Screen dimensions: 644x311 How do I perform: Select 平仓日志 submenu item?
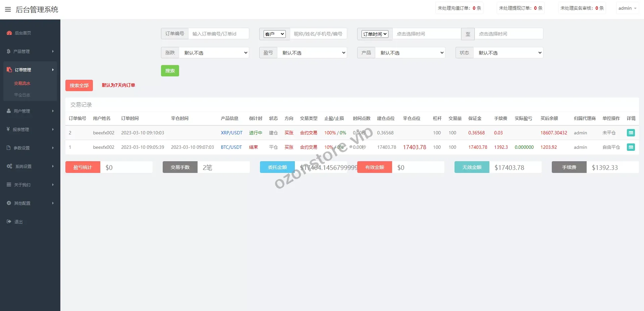22,95
